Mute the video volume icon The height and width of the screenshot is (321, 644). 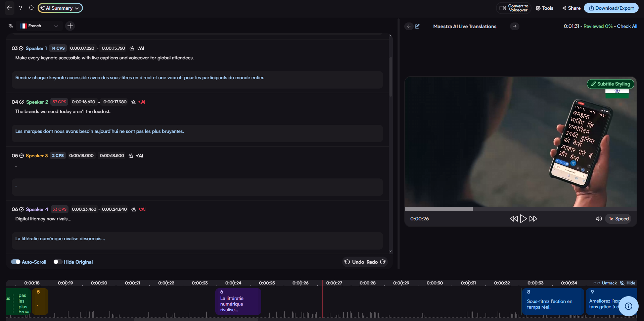(x=598, y=219)
